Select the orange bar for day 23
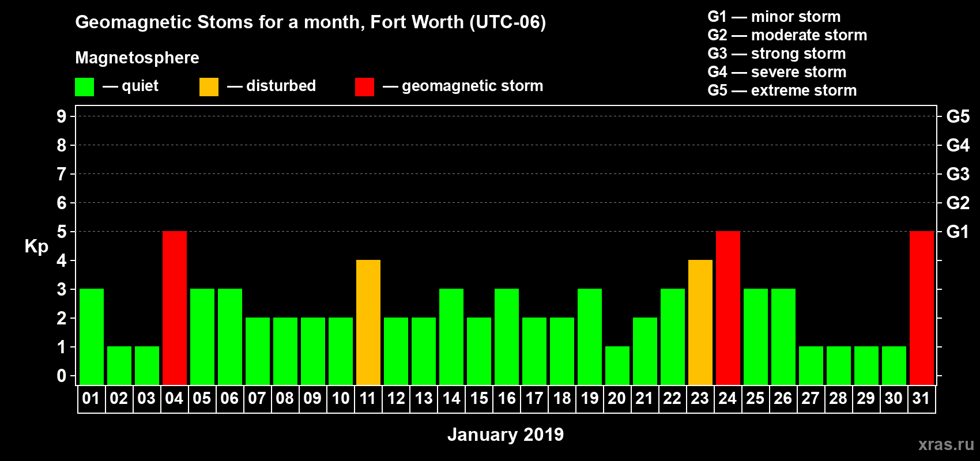Viewport: 980px width, 461px height. click(700, 322)
